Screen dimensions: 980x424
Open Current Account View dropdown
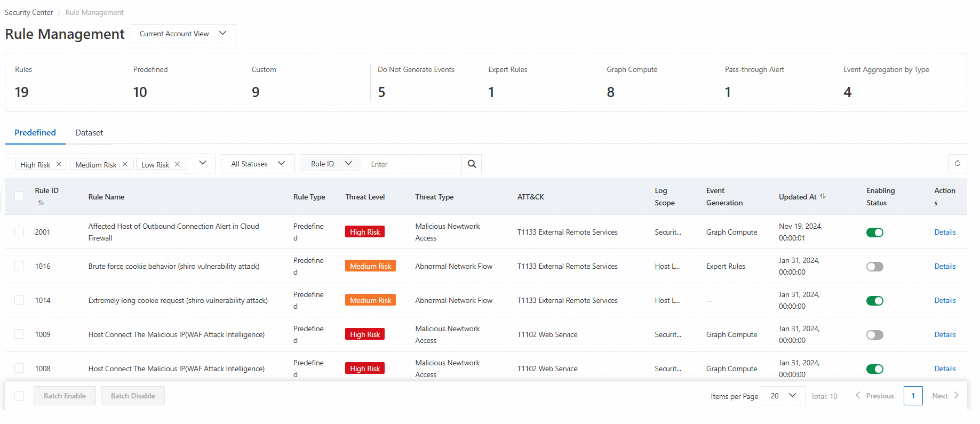coord(182,34)
